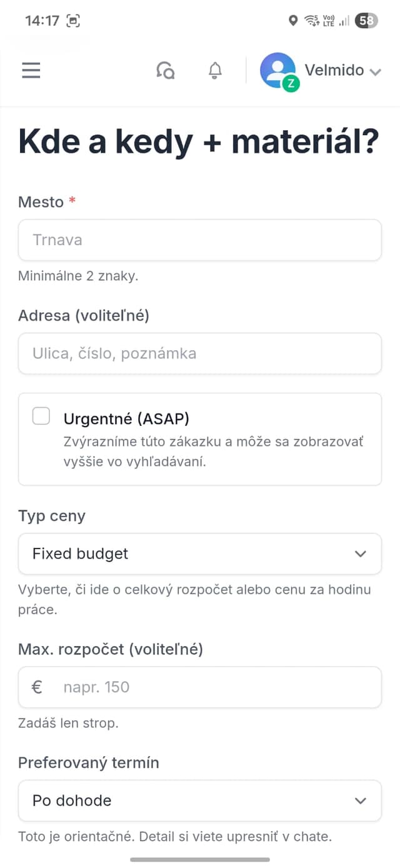Screen dimensions: 400x868
Task: Click the Velmido profile avatar
Action: pyautogui.click(x=277, y=70)
